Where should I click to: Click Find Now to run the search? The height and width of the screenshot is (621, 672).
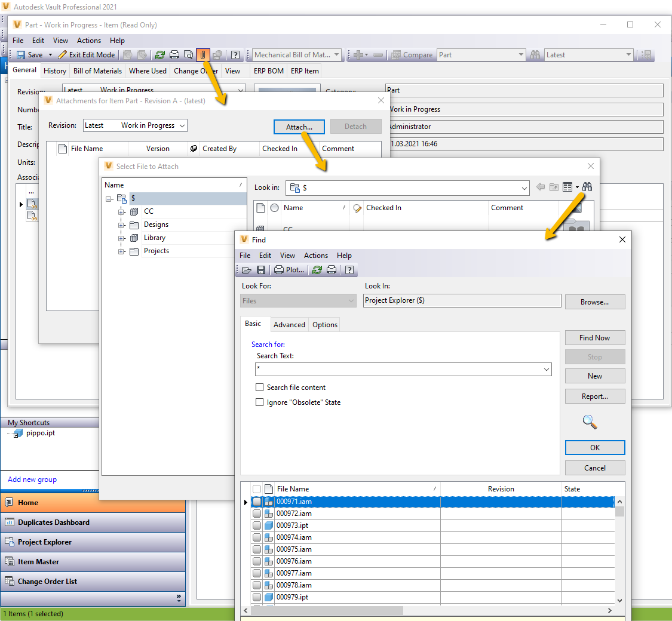coord(594,337)
